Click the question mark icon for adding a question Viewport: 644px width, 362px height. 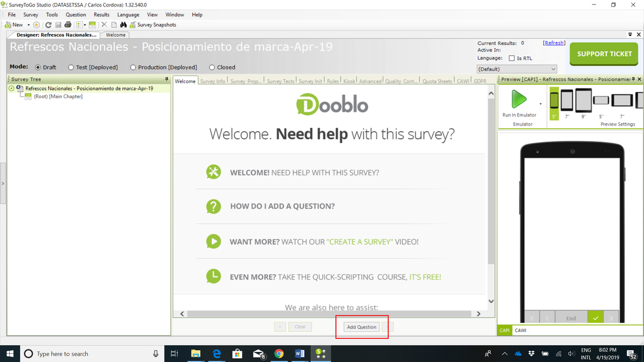click(214, 206)
